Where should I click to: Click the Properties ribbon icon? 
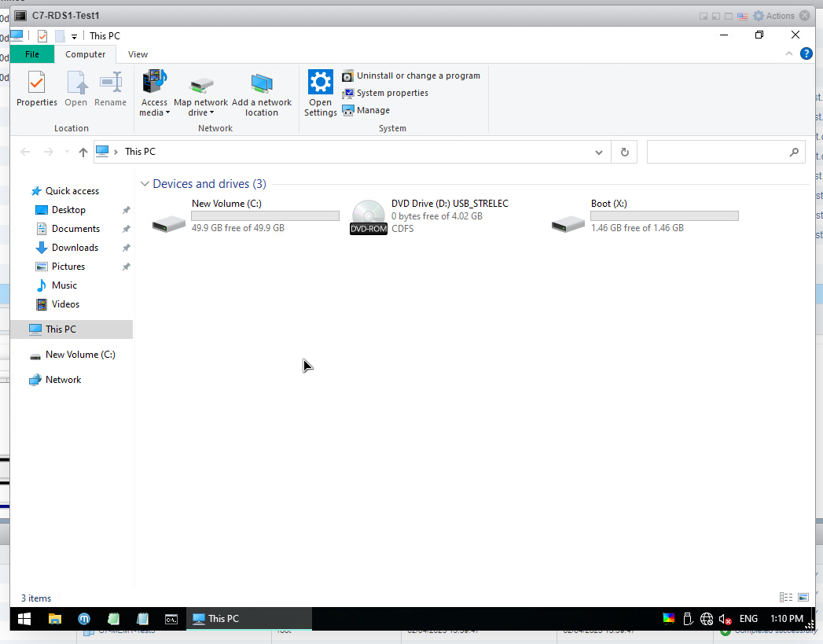(36, 89)
